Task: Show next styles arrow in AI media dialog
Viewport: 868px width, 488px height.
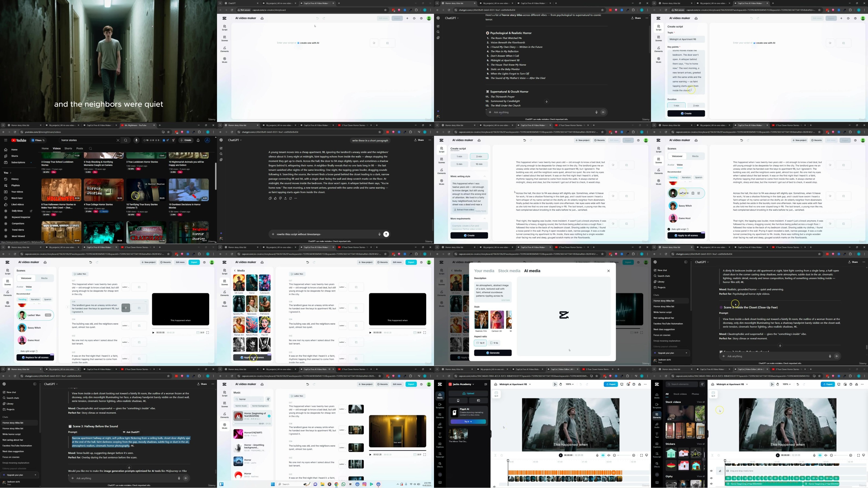Action: (510, 321)
